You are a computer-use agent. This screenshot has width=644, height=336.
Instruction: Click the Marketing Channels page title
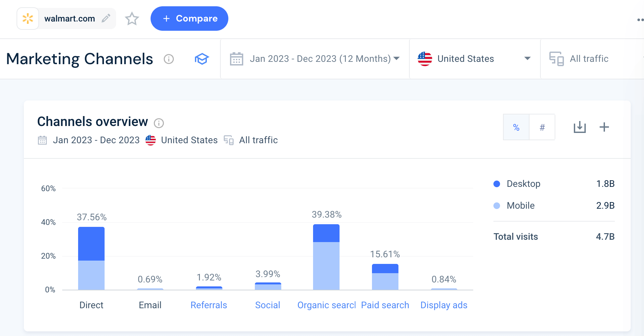[x=79, y=59]
